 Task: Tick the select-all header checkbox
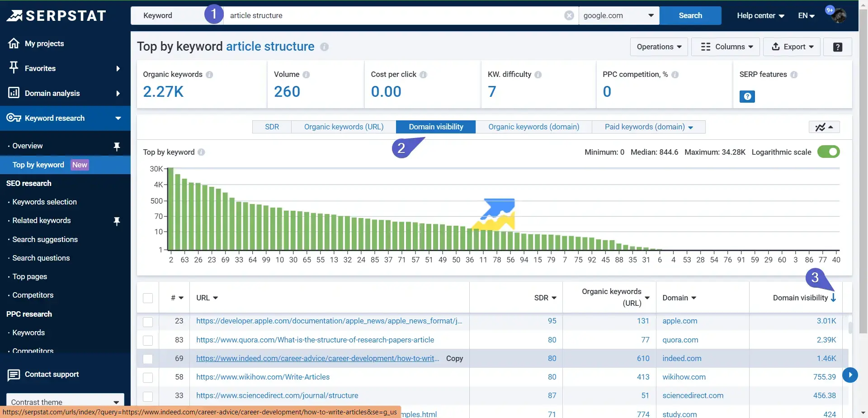tap(148, 298)
